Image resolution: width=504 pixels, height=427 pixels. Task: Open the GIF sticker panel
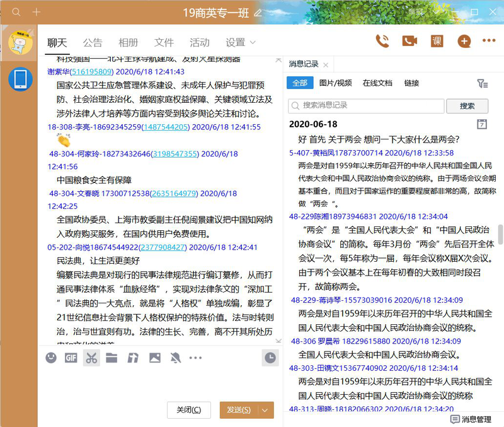71,358
